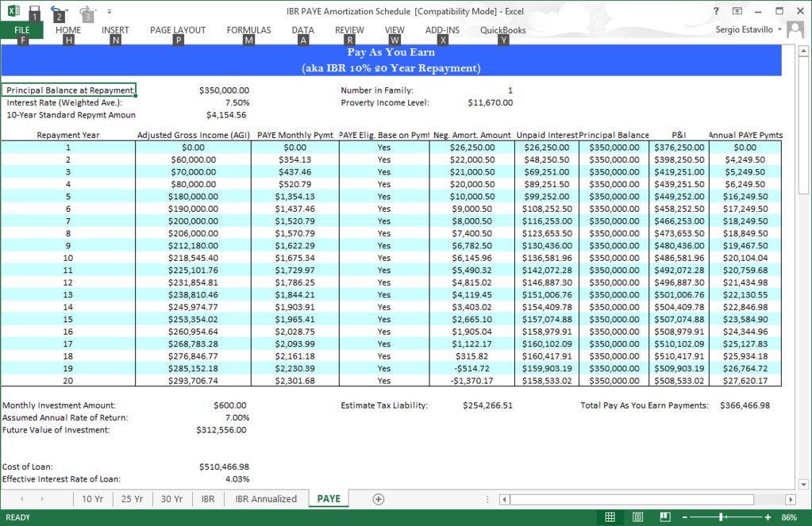Click the Undo arrow icon

pyautogui.click(x=56, y=12)
